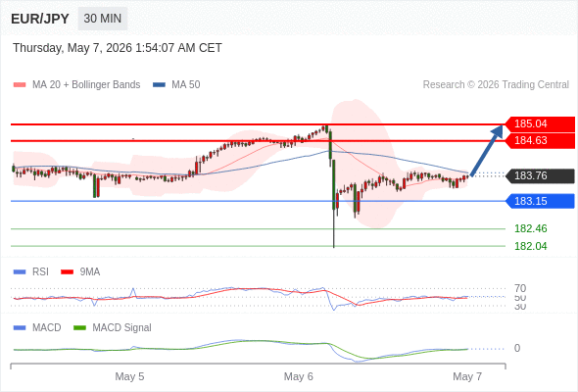
Task: Click the red 9MA legend swatch
Action: tap(67, 272)
